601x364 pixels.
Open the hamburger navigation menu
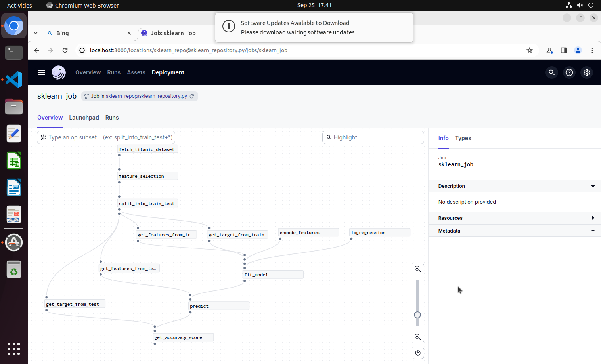41,72
